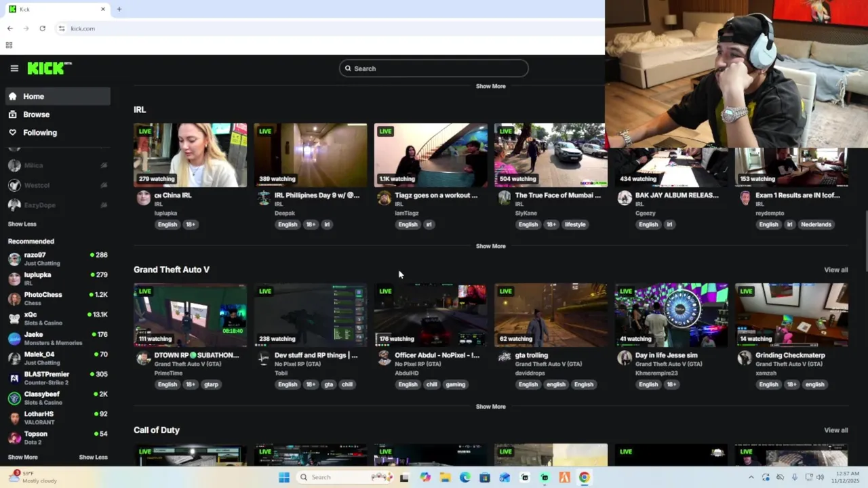
Task: Select chill tag on Tobii stream
Action: point(347,384)
